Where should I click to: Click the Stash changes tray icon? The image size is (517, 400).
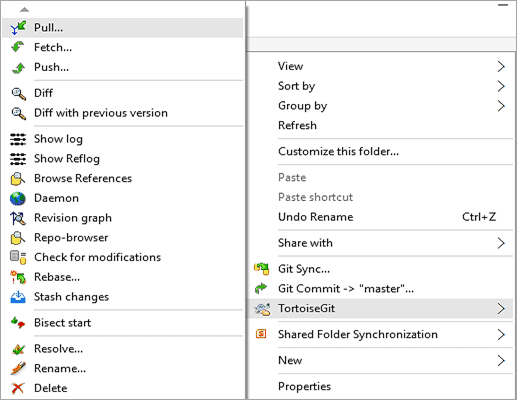point(18,297)
